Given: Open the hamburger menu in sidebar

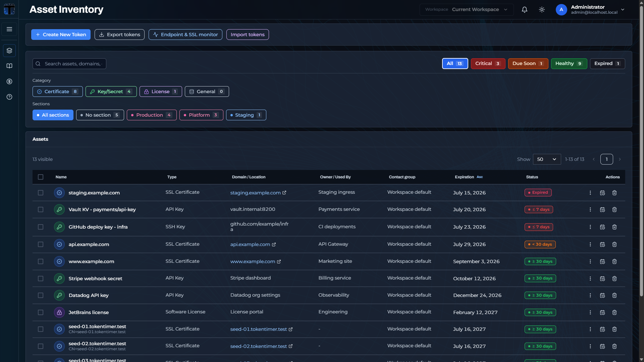Looking at the screenshot, I should (x=9, y=29).
